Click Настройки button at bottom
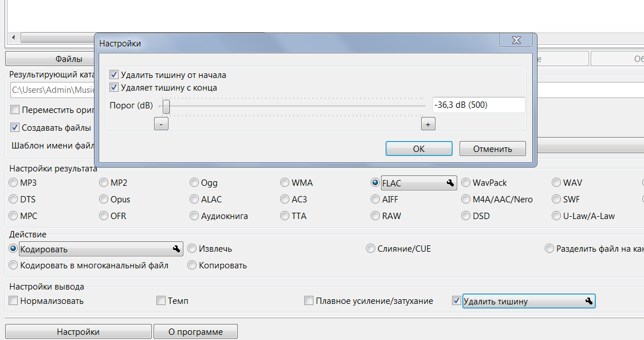Image resolution: width=644 pixels, height=340 pixels. click(78, 331)
